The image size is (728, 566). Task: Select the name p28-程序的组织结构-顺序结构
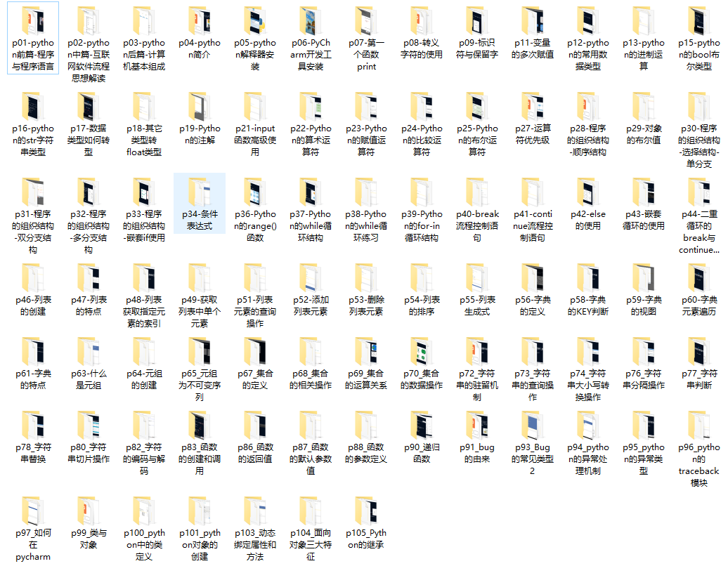(587, 140)
